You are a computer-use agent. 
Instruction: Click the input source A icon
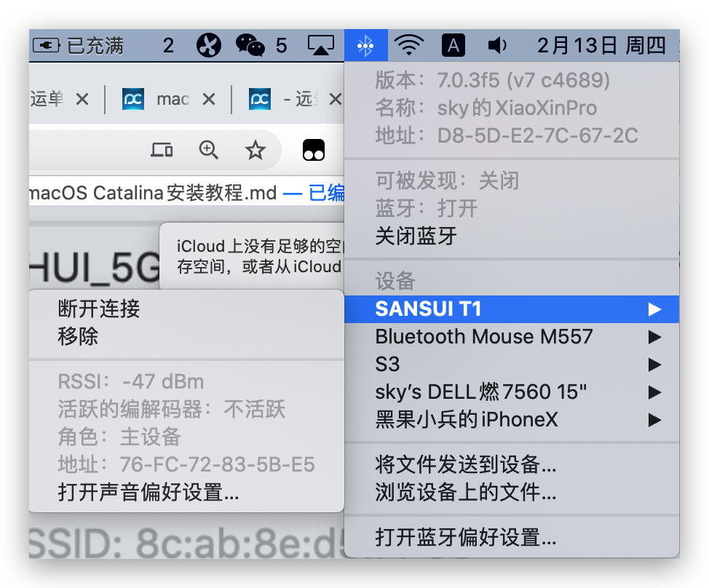click(x=453, y=45)
